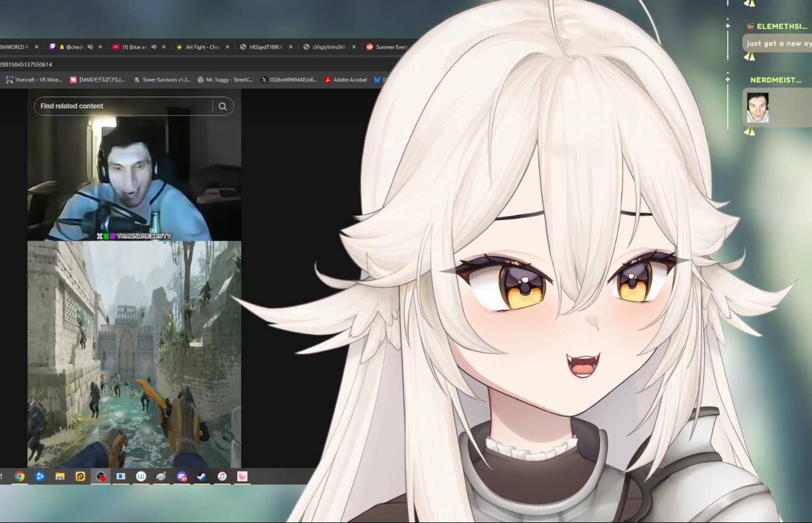Close the @chedr Twitch tab
The width and height of the screenshot is (812, 523).
pyautogui.click(x=100, y=47)
